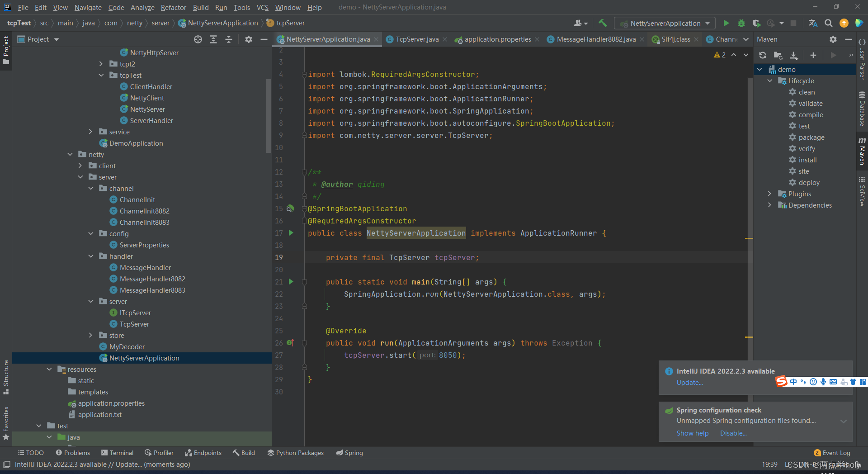Click warnings count indicator in editor
The height and width of the screenshot is (474, 868).
coord(720,55)
